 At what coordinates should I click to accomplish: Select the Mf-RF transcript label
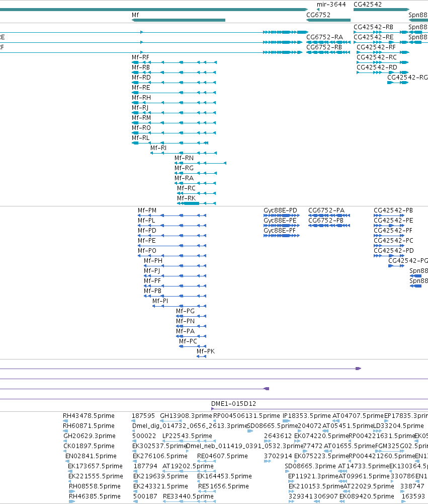coord(140,57)
